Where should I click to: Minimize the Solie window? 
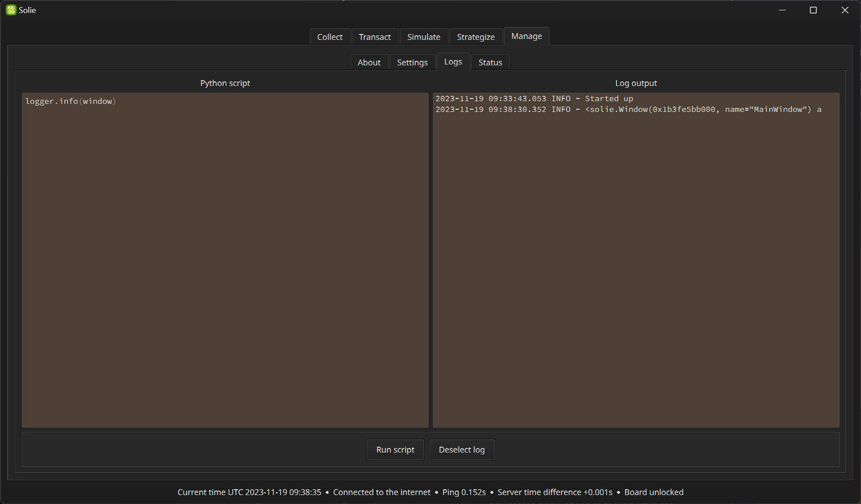(x=782, y=10)
